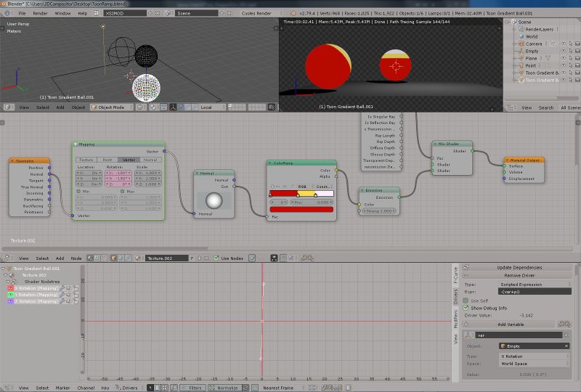Screen dimensions: 581x392
Task: Toggle X Rotation channel color visibility
Action: pyautogui.click(x=10, y=288)
